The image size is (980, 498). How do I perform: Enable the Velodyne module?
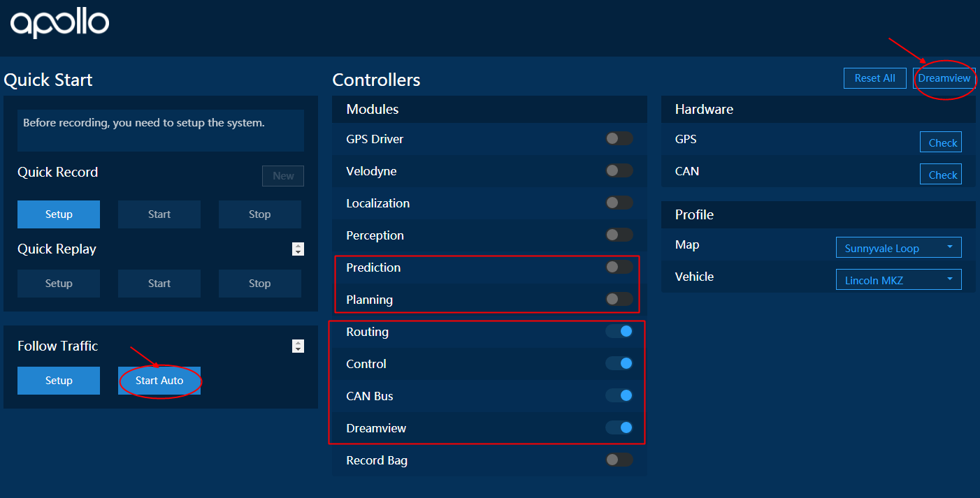[x=619, y=170]
